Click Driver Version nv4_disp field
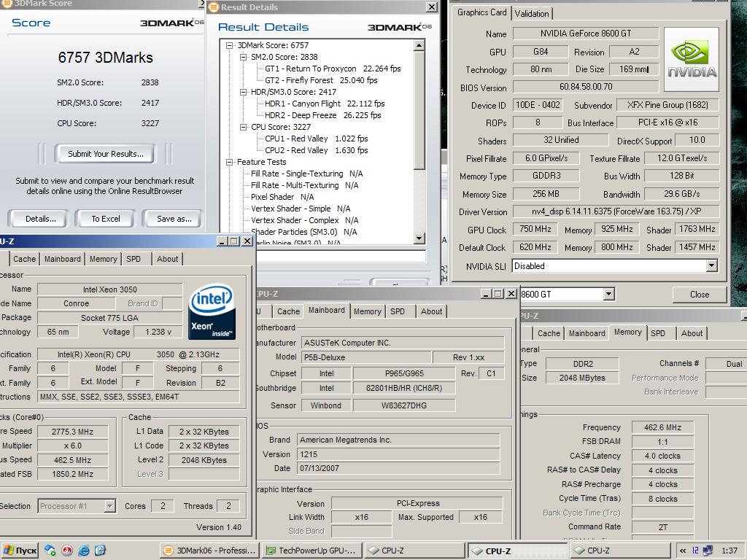The image size is (747, 560). click(x=616, y=211)
